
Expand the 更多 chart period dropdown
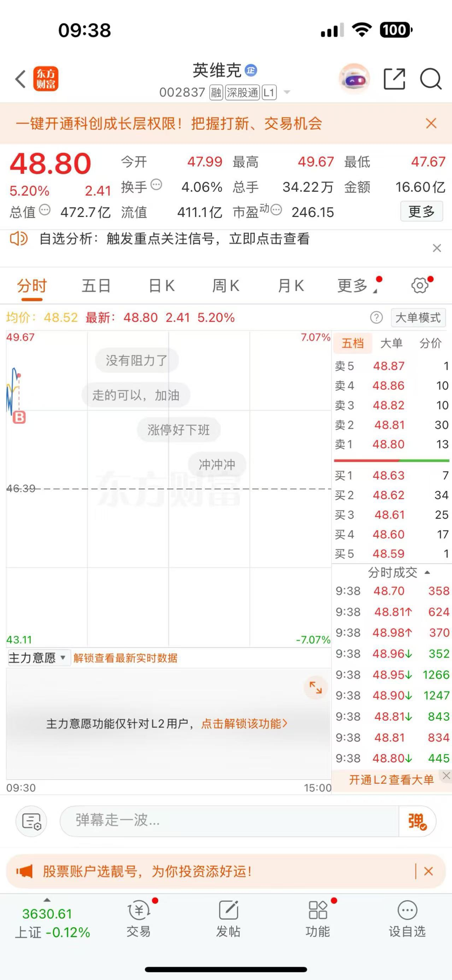(357, 286)
